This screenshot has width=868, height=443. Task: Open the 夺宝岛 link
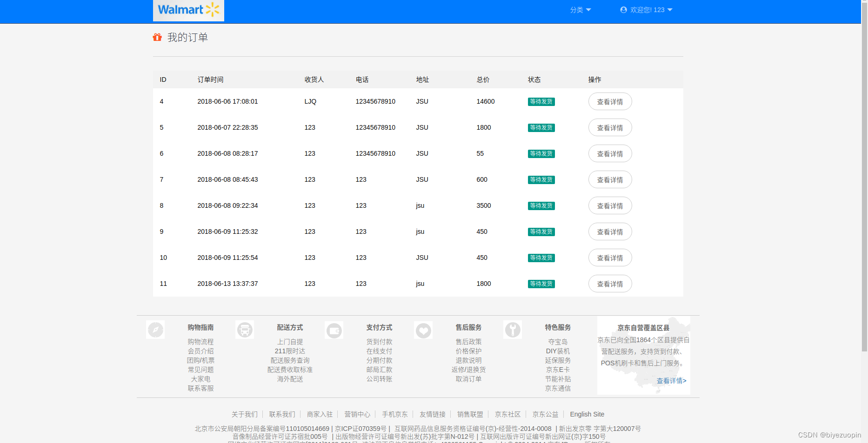coord(558,342)
